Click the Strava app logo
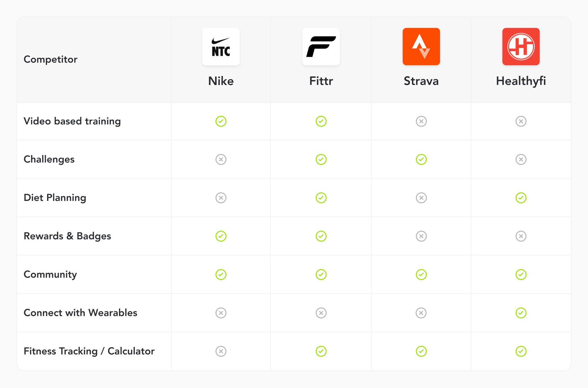The width and height of the screenshot is (588, 388). tap(421, 47)
